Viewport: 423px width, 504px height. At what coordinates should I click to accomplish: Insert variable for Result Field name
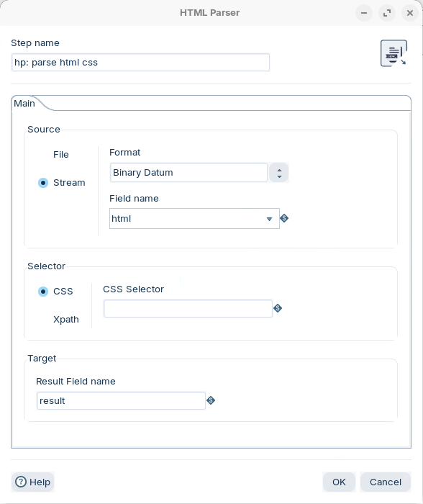[x=211, y=400]
